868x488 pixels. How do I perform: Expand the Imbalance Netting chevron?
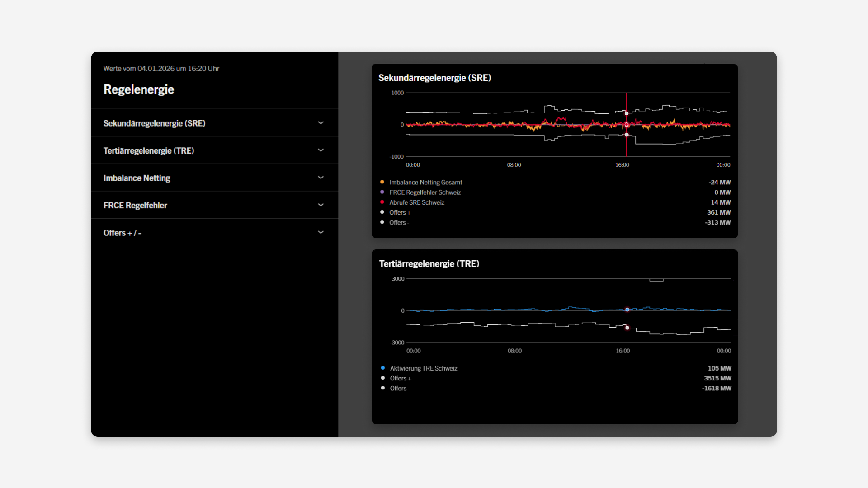(321, 178)
